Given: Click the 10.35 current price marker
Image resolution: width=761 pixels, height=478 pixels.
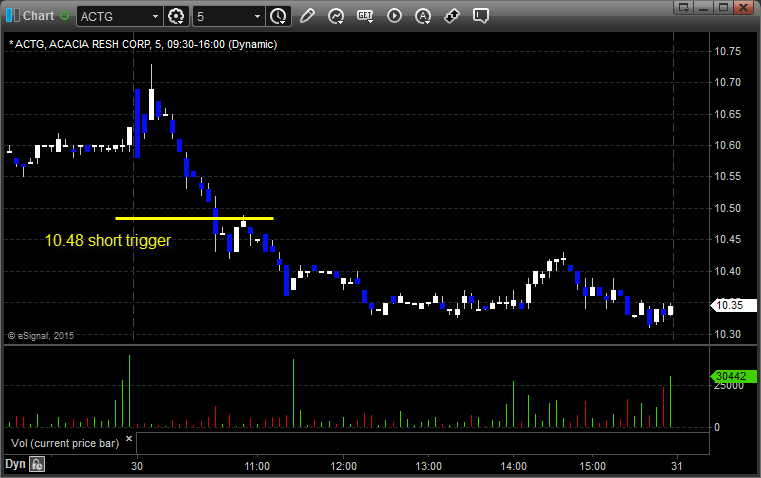Looking at the screenshot, I should coord(733,305).
